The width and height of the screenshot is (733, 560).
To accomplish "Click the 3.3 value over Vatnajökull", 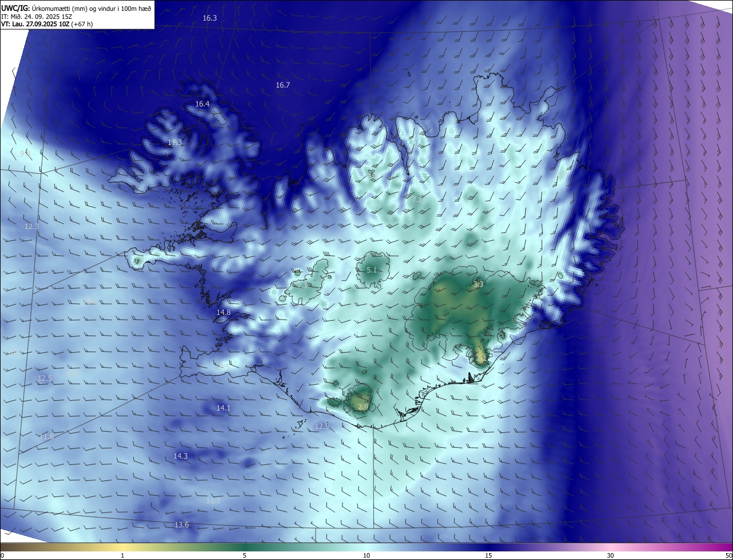I will tap(478, 284).
